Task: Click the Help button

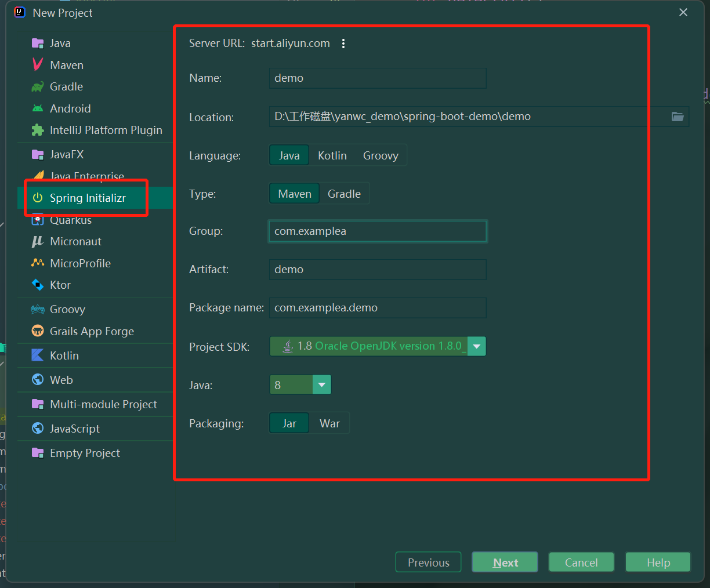Action: [x=658, y=562]
